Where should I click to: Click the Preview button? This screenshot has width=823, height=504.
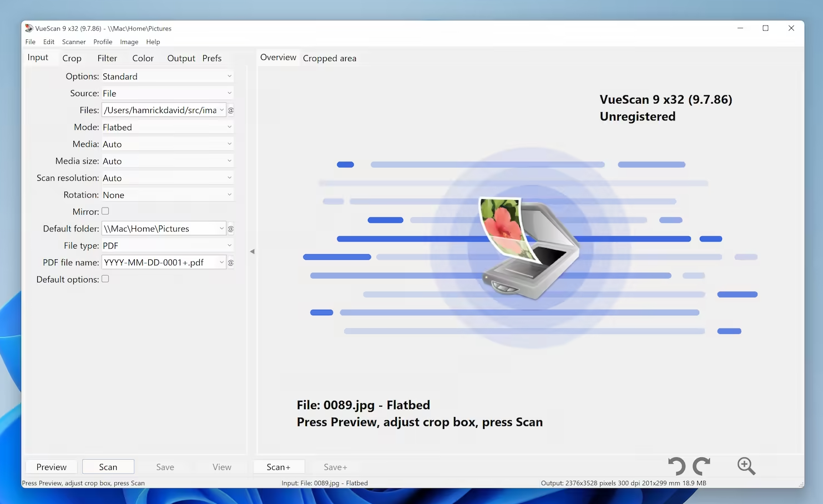52,467
